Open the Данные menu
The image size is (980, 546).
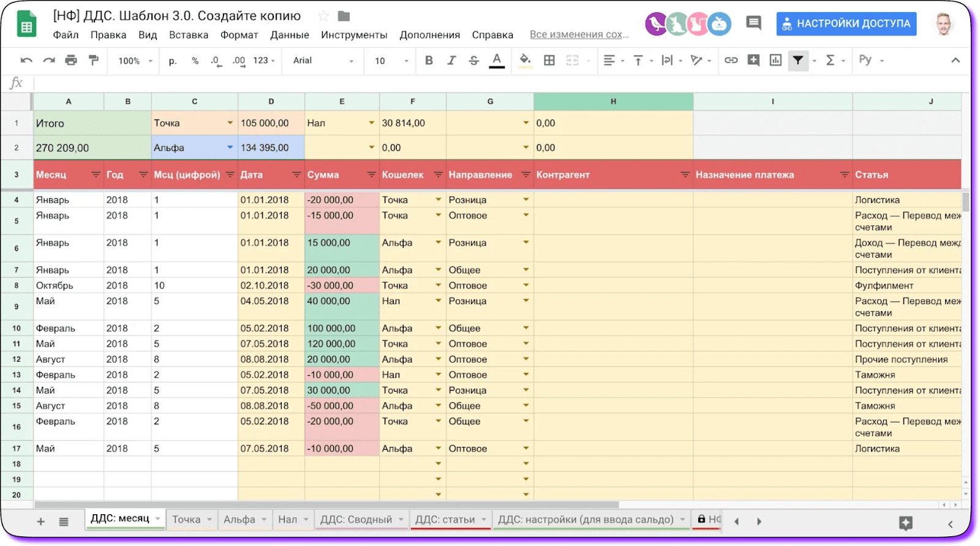click(289, 35)
